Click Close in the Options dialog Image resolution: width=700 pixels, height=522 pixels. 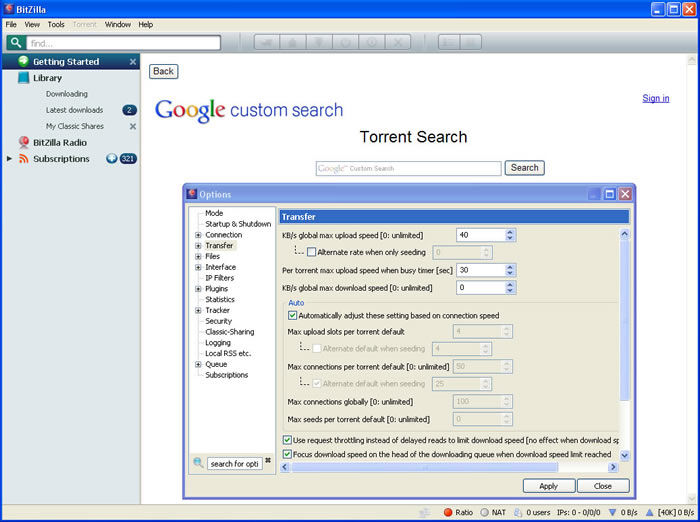(x=603, y=486)
